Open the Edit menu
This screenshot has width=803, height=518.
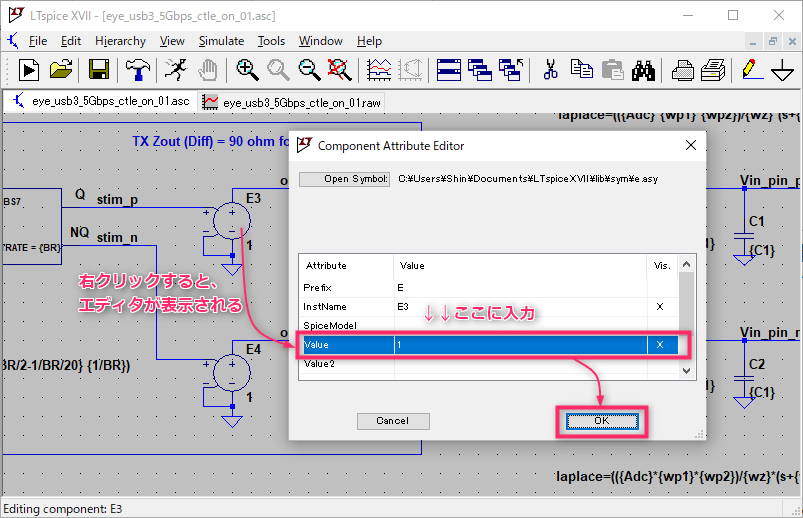(x=71, y=41)
